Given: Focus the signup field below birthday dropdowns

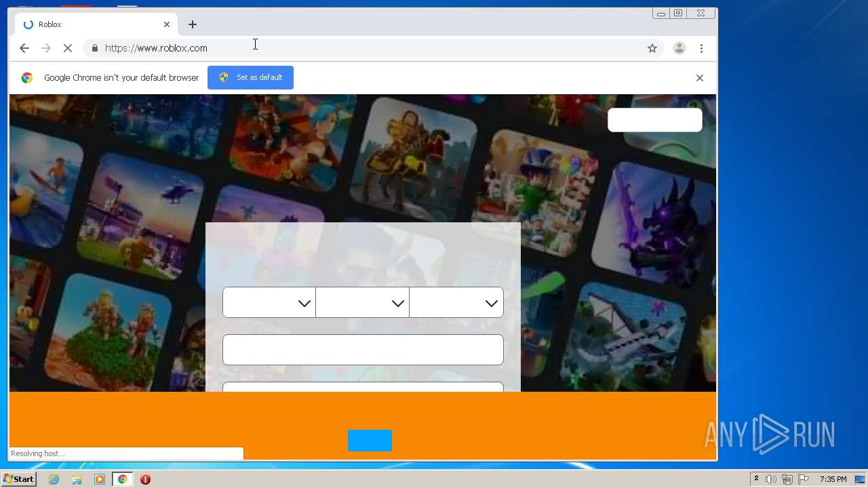Looking at the screenshot, I should coord(363,350).
